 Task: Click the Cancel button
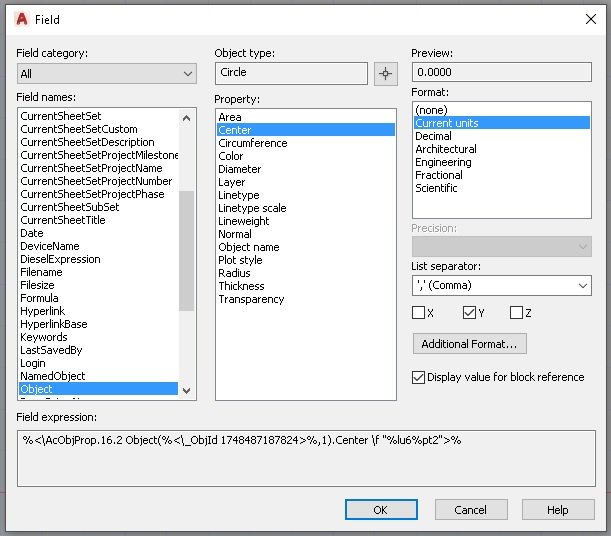coord(470,509)
